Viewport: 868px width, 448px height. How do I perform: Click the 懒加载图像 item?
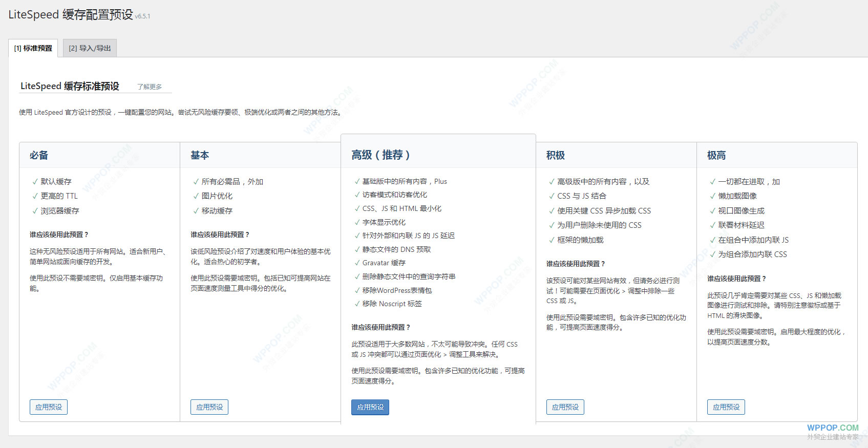coord(737,196)
